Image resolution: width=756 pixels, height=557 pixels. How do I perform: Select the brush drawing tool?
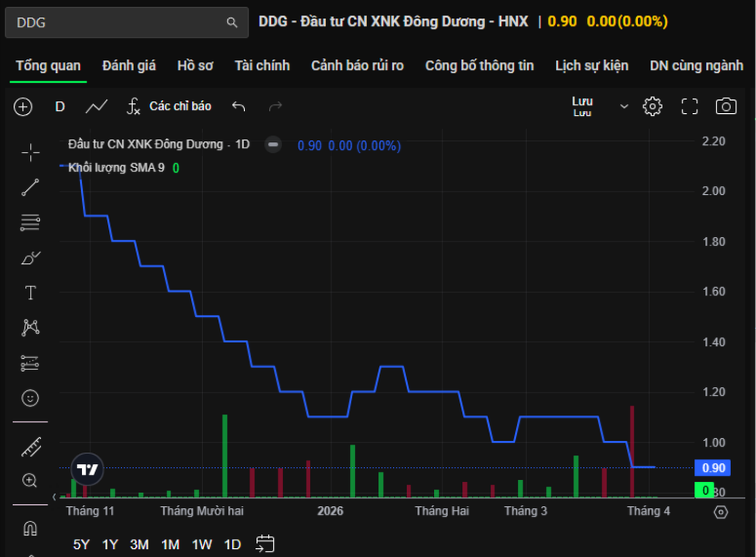click(x=30, y=258)
